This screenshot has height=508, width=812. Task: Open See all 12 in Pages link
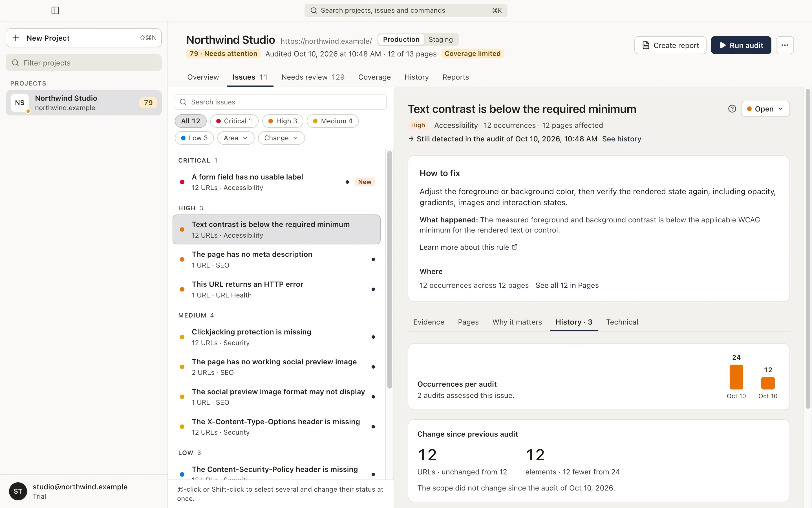567,285
